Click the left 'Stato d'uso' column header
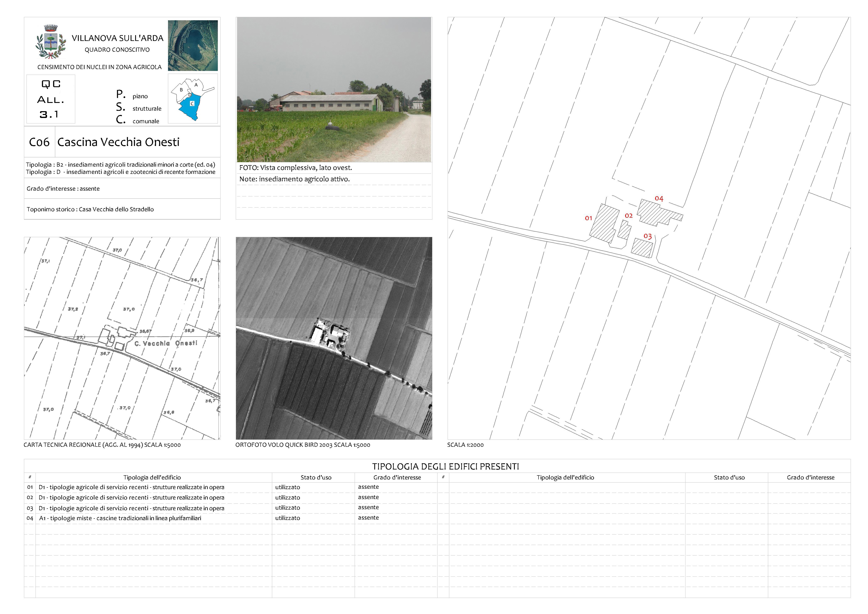Viewport: 868px width, 614px height. pyautogui.click(x=316, y=477)
